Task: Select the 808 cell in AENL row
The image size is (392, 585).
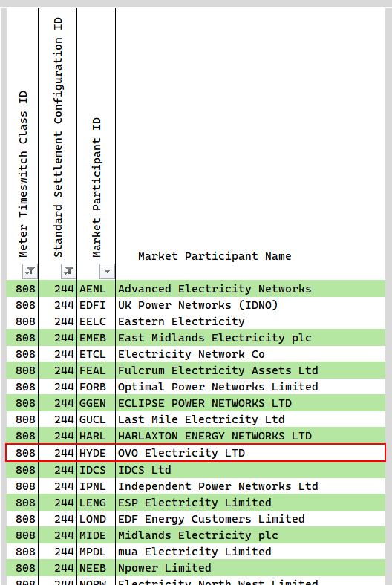Action: point(22,289)
